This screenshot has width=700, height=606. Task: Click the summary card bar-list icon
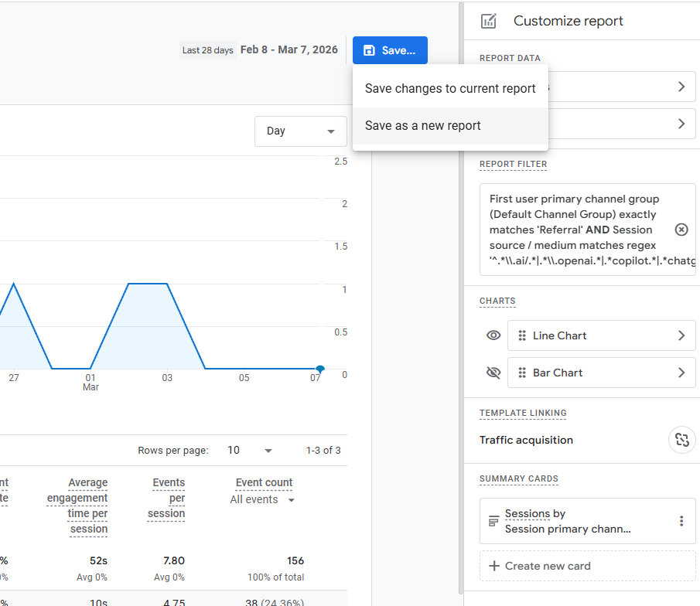click(x=493, y=521)
